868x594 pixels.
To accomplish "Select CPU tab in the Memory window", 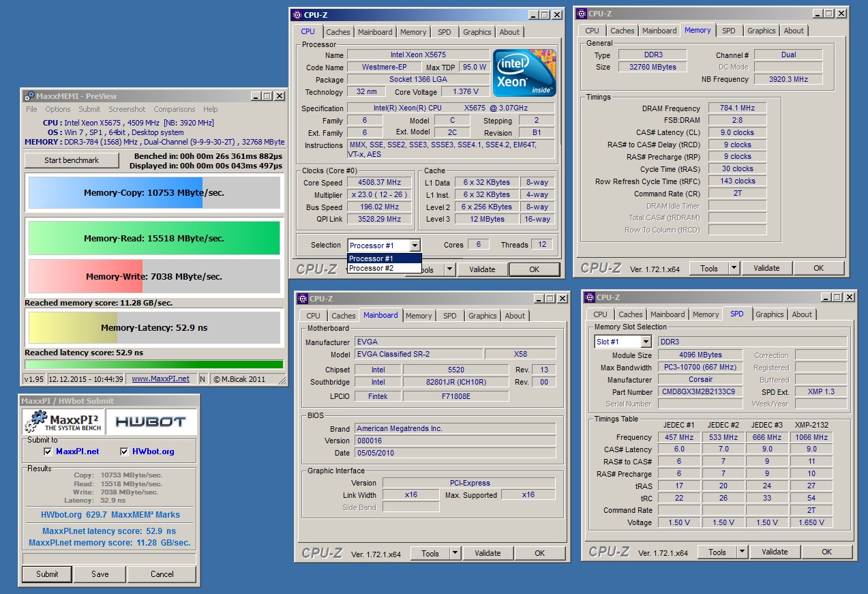I will tap(592, 31).
